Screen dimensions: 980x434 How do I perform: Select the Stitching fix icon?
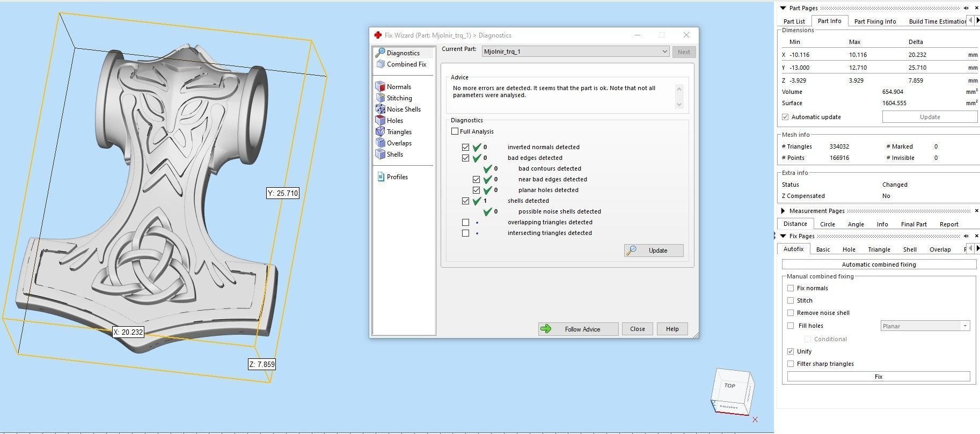click(x=381, y=98)
